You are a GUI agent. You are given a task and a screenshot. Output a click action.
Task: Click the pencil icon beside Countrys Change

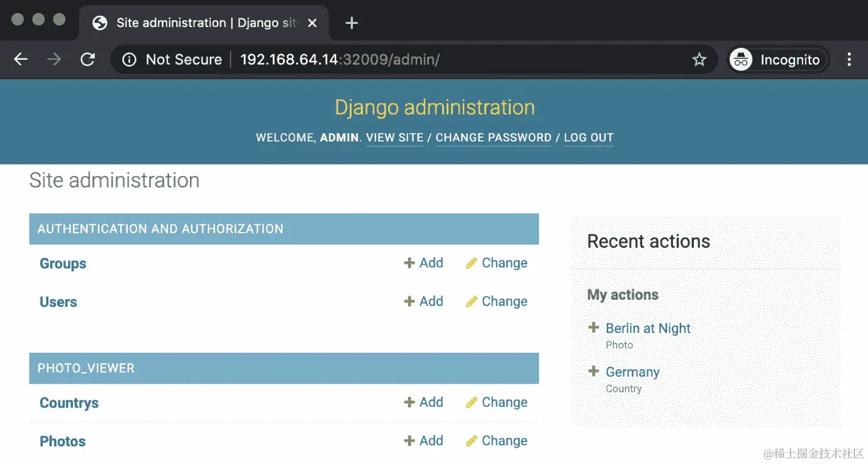(x=472, y=402)
